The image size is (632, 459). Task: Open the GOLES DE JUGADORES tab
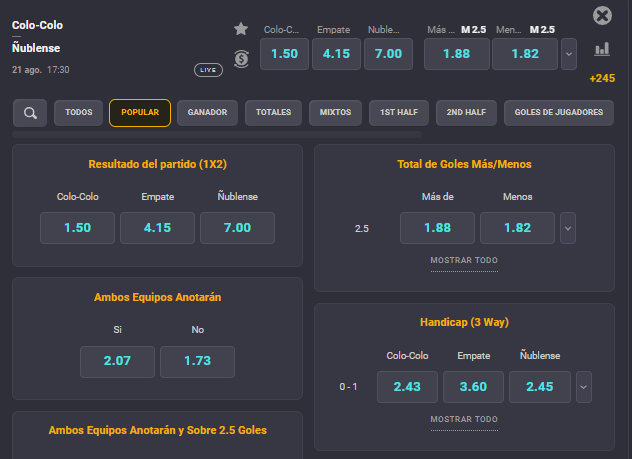[559, 113]
